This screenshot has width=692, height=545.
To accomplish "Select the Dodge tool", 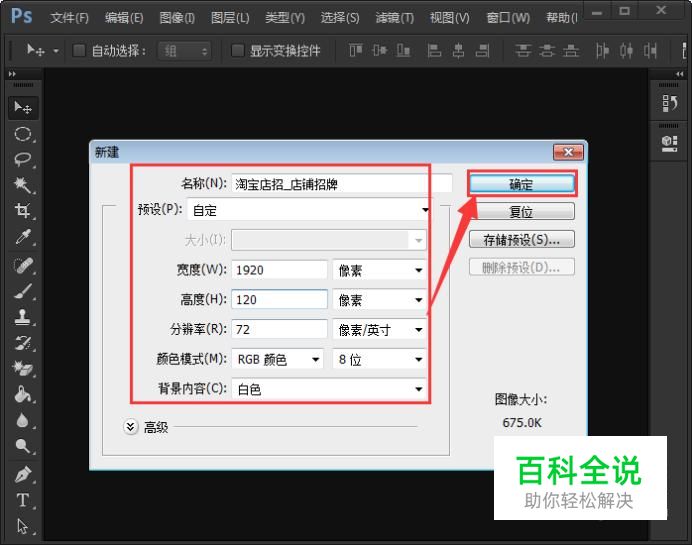I will (23, 446).
